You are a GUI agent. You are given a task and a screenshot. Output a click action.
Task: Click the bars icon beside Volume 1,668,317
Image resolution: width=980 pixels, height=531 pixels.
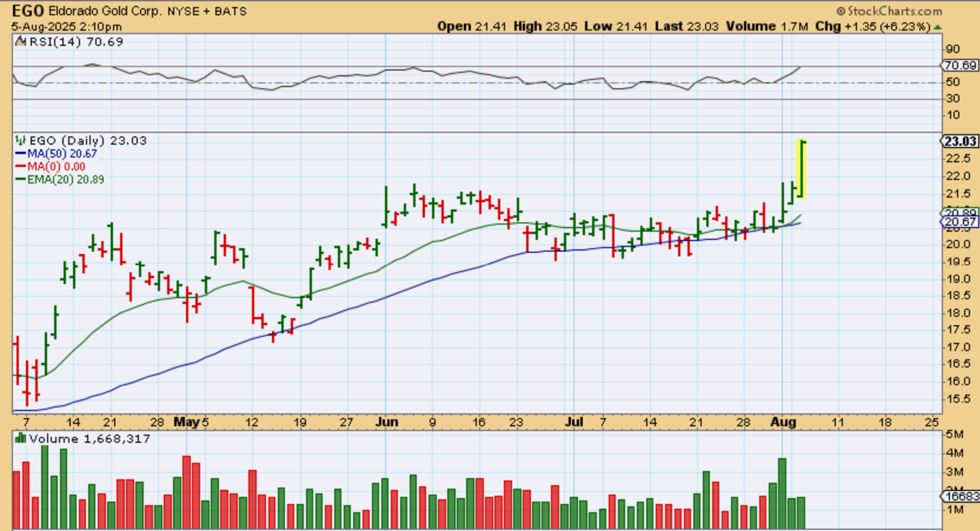[x=21, y=439]
